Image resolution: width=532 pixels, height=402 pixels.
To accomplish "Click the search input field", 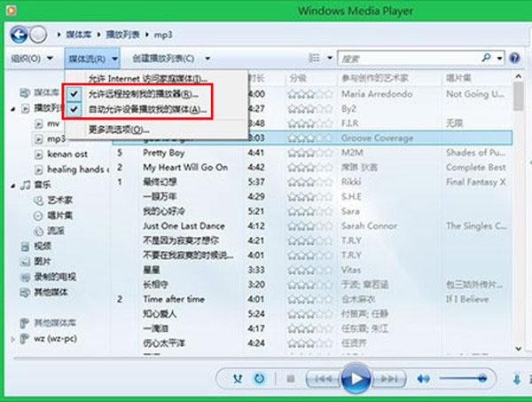I will coord(409,58).
